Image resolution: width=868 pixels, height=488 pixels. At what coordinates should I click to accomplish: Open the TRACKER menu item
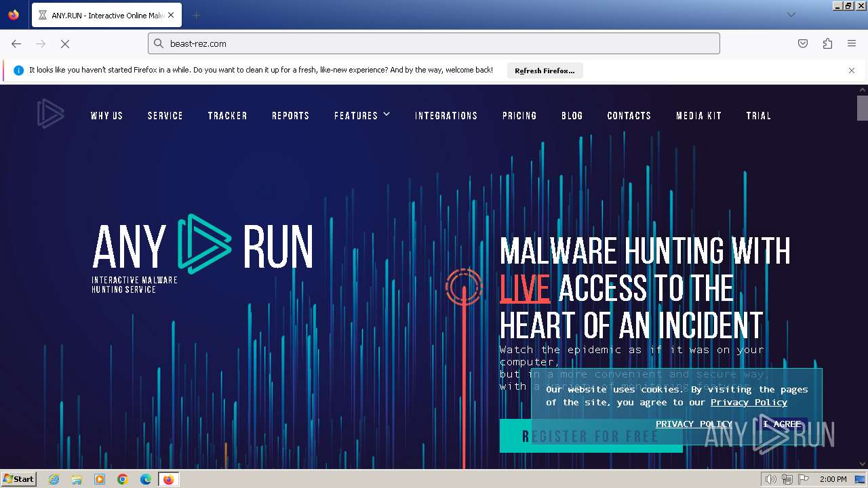point(227,116)
